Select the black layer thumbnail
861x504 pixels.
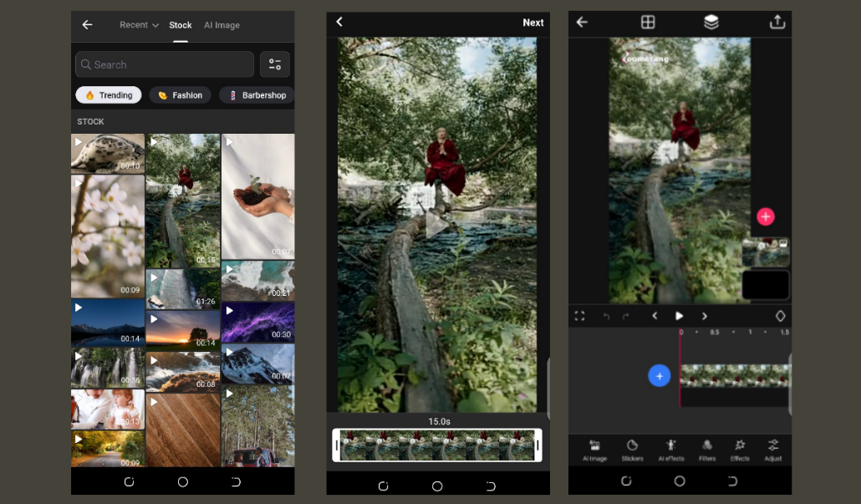tap(766, 284)
